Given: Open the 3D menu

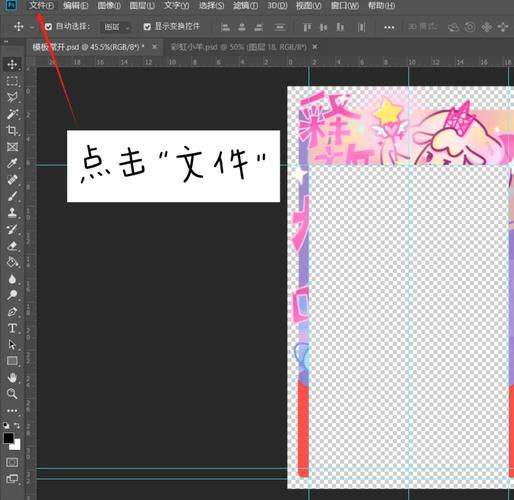Looking at the screenshot, I should 277,6.
